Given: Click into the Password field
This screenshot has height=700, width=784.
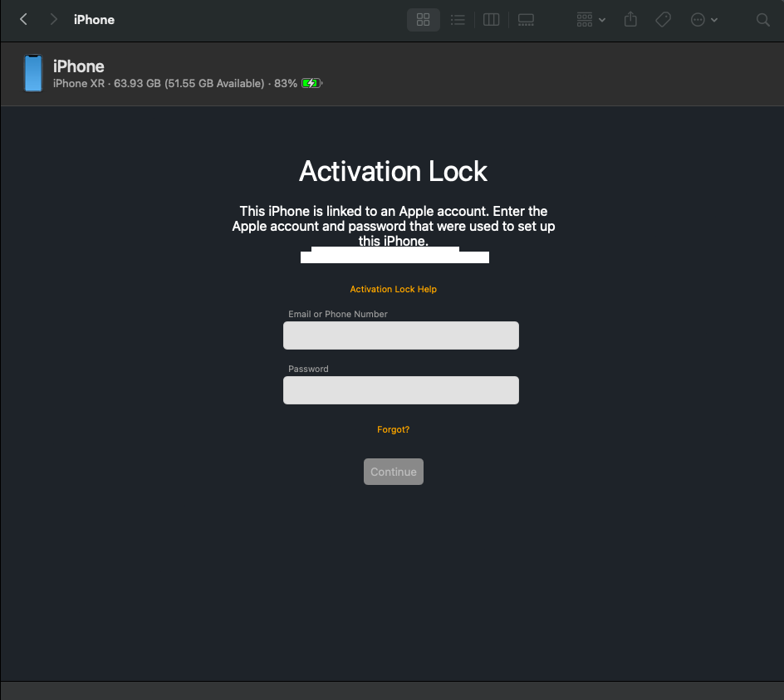Looking at the screenshot, I should pos(400,390).
